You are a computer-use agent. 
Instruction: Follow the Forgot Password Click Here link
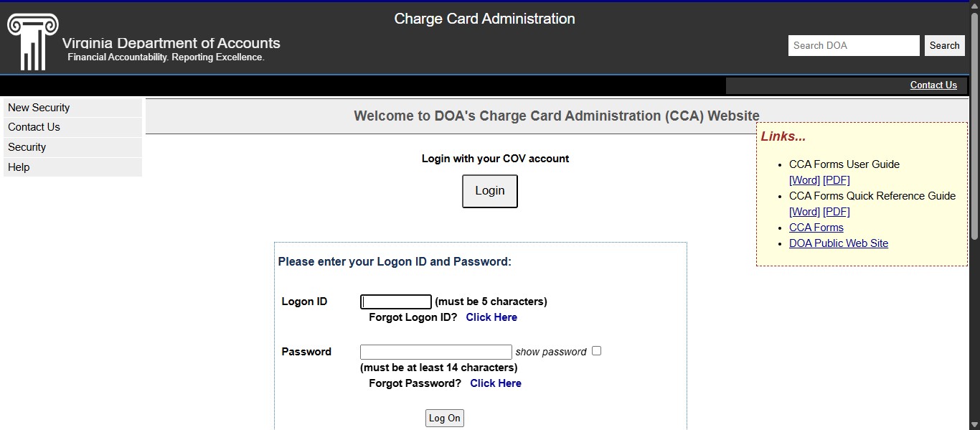[x=496, y=383]
